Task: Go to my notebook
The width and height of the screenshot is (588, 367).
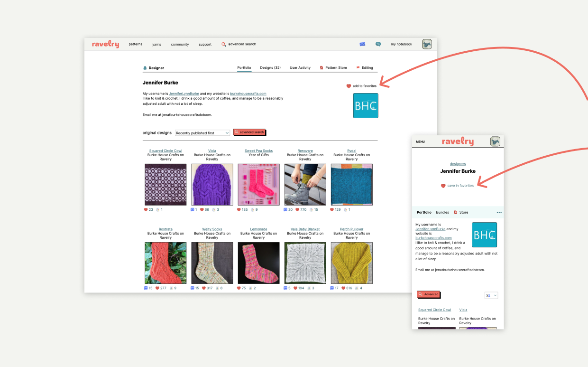Action: [401, 44]
